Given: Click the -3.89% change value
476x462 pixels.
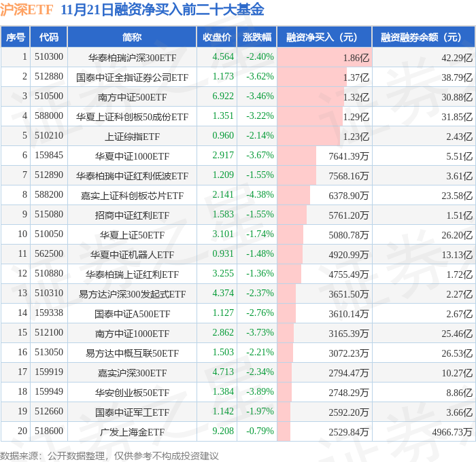Looking at the screenshot, I should 260,392.
